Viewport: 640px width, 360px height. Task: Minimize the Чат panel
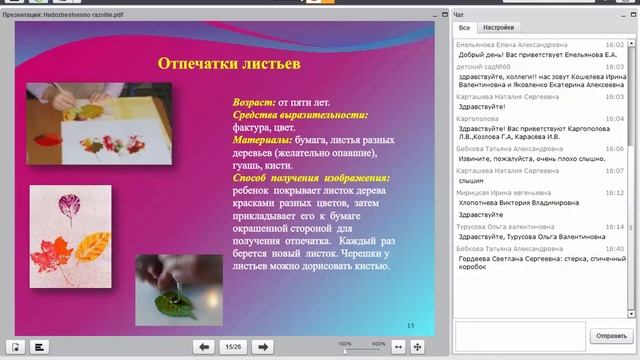[x=623, y=15]
